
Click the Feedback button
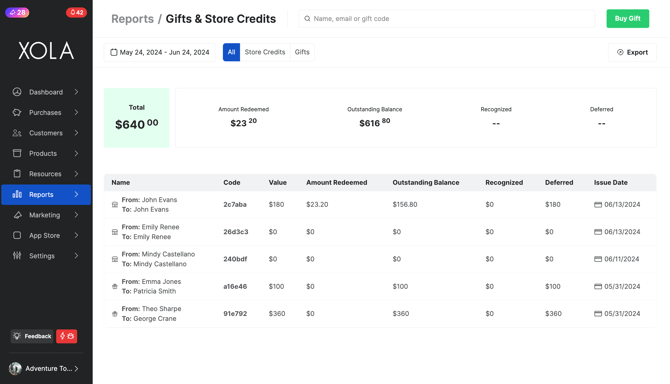(x=32, y=336)
